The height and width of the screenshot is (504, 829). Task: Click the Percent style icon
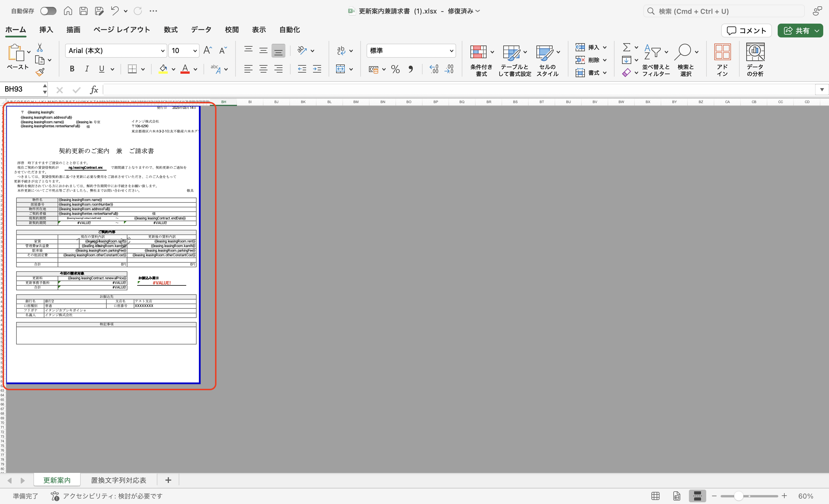pos(395,69)
